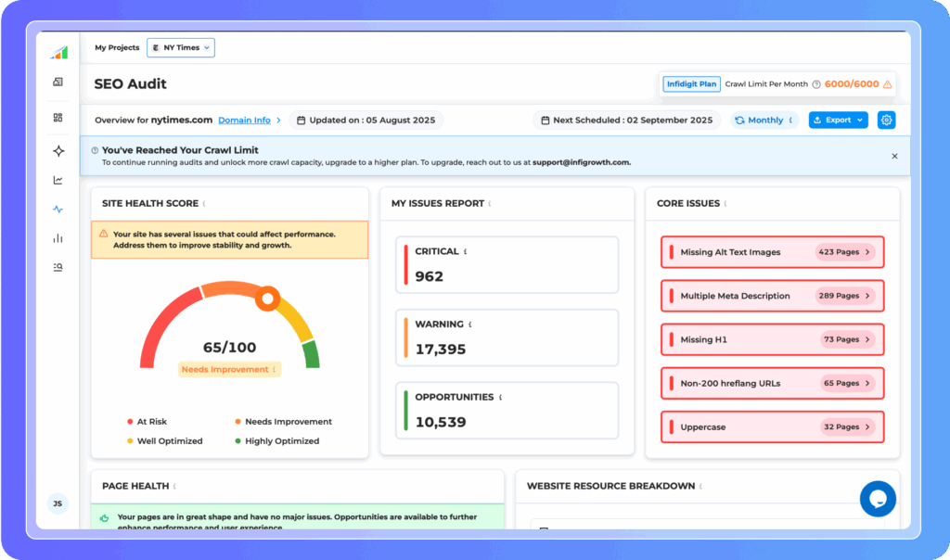Click the Infidigit Plan badge
Screen dimensions: 950x560
[x=691, y=84]
